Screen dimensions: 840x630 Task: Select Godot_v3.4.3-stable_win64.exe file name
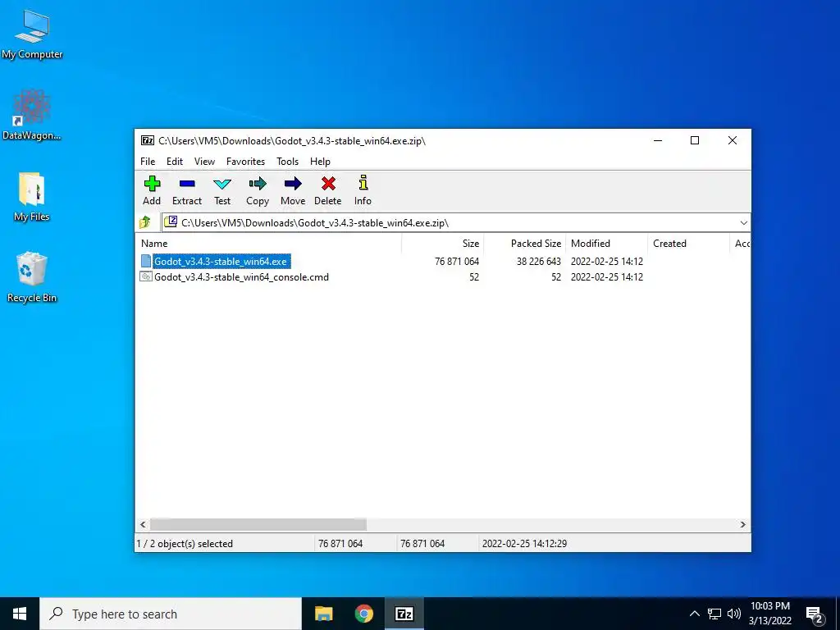(x=221, y=262)
